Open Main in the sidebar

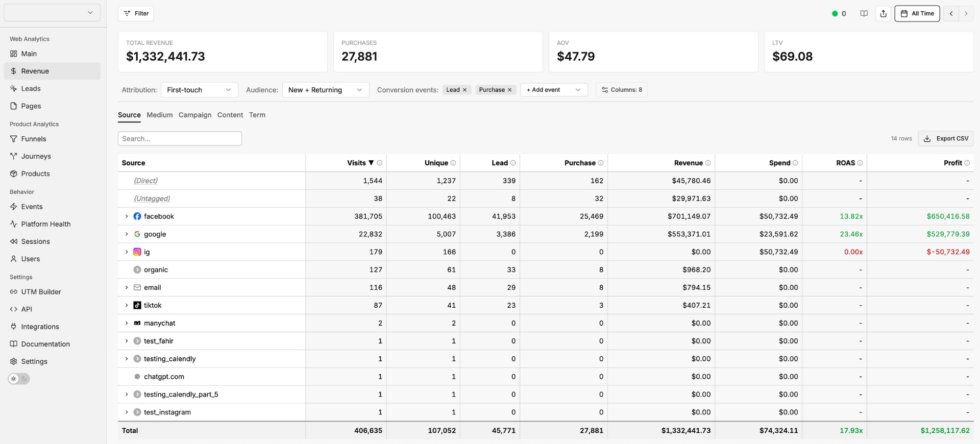coord(52,54)
